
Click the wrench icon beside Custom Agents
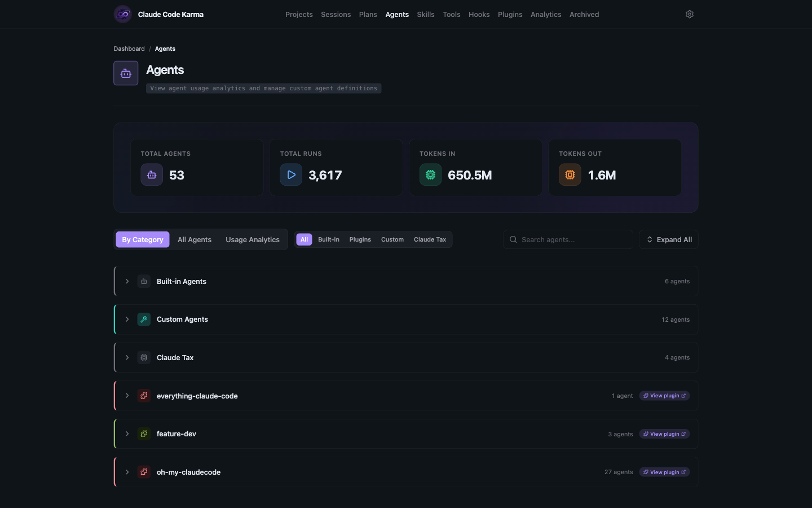144,319
